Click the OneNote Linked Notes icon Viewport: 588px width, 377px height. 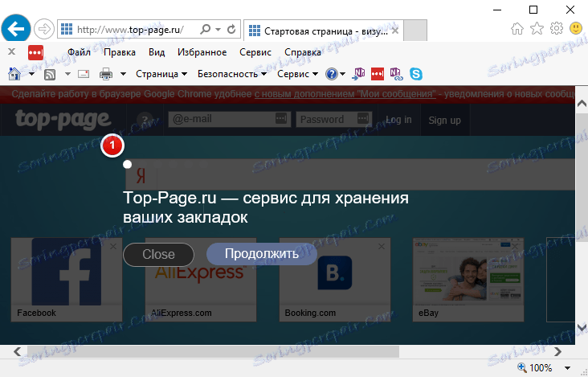pos(396,73)
